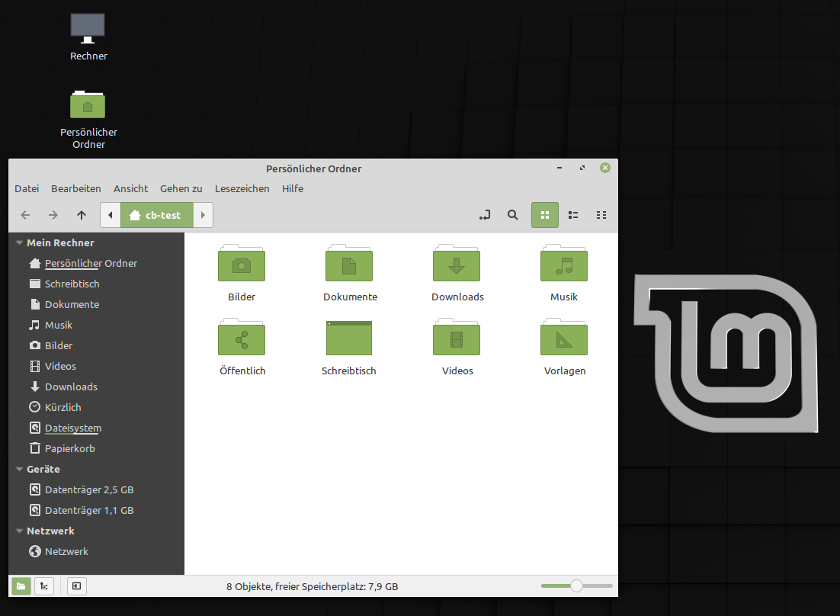Collapse the Mein Rechner section
840x616 pixels.
[19, 242]
